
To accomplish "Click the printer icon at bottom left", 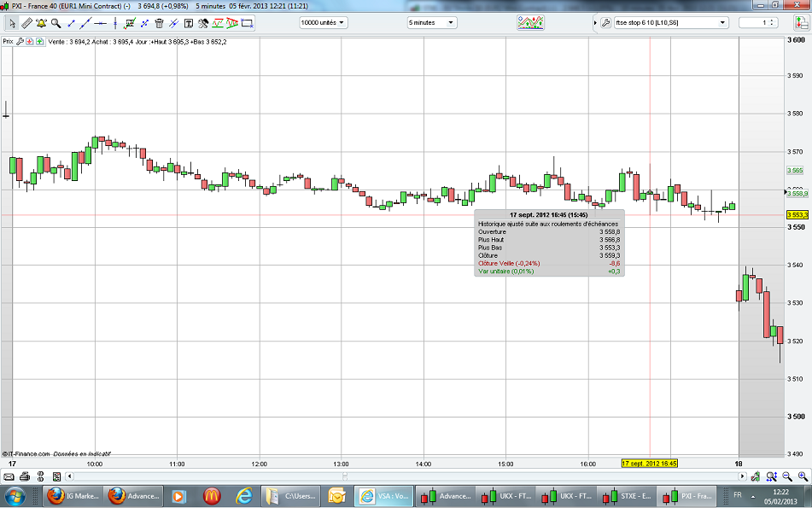I will pos(25,476).
